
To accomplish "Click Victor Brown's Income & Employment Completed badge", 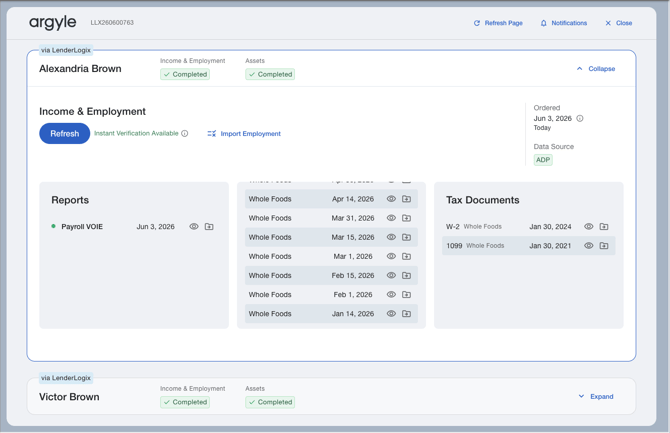I will point(185,402).
